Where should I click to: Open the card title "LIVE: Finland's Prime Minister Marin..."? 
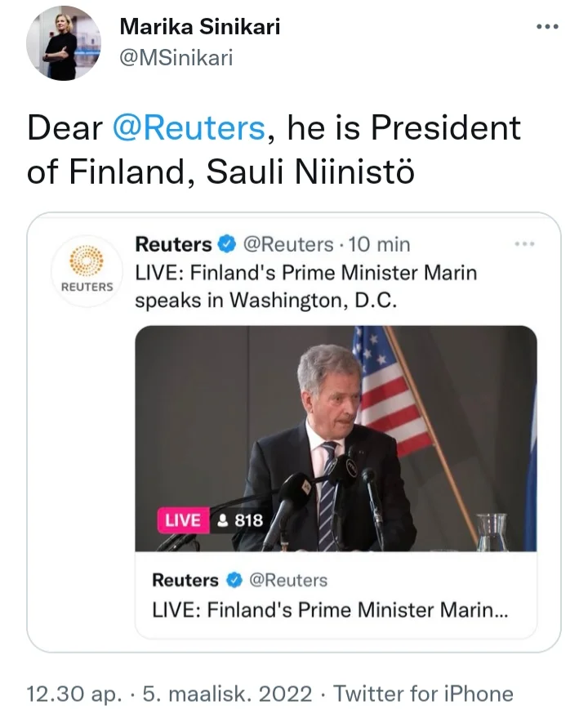click(x=329, y=609)
